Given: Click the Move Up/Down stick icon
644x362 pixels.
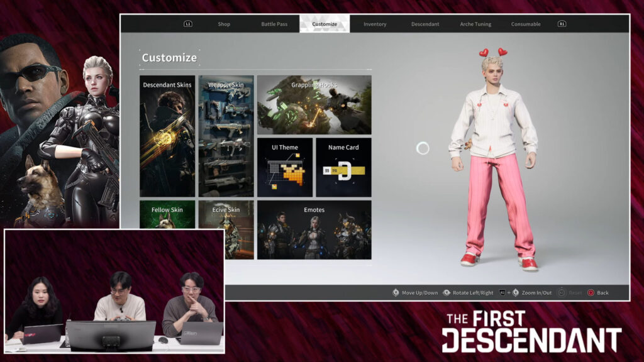Looking at the screenshot, I should [396, 293].
